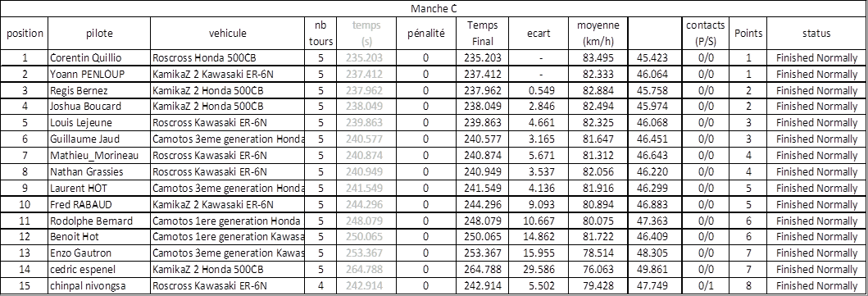This screenshot has height=296, width=868.
Task: Click the Louis Lejeune pilot cell
Action: click(x=99, y=122)
